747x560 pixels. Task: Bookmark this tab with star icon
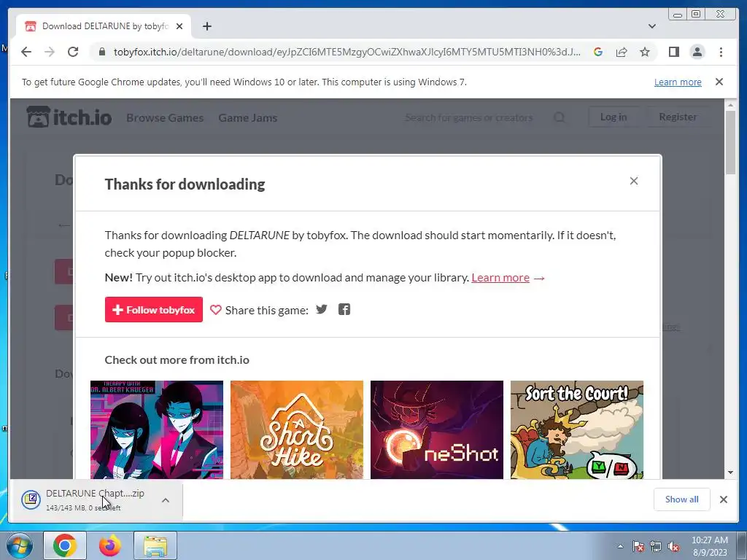tap(645, 52)
